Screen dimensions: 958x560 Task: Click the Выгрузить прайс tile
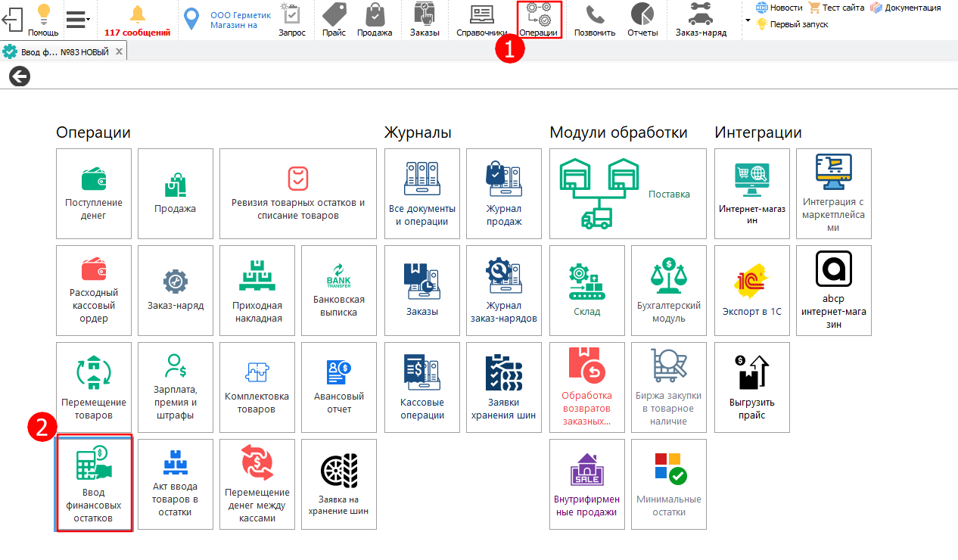pyautogui.click(x=751, y=387)
